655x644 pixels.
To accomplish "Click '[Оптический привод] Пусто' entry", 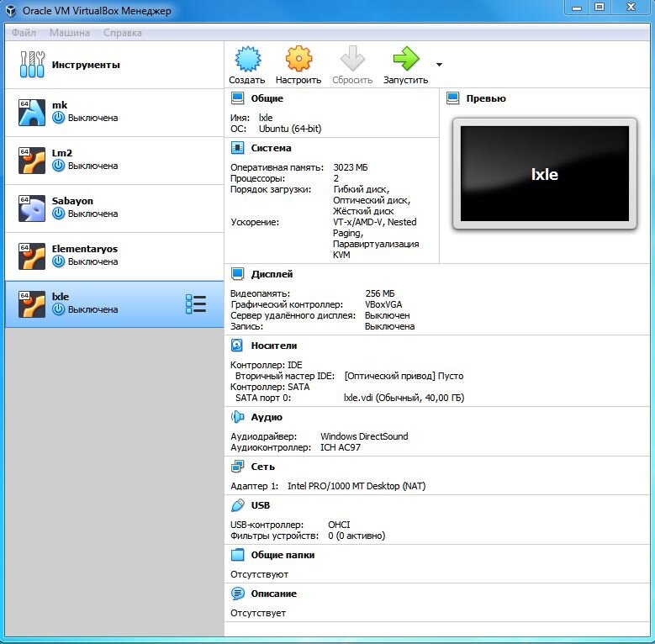I will [404, 376].
